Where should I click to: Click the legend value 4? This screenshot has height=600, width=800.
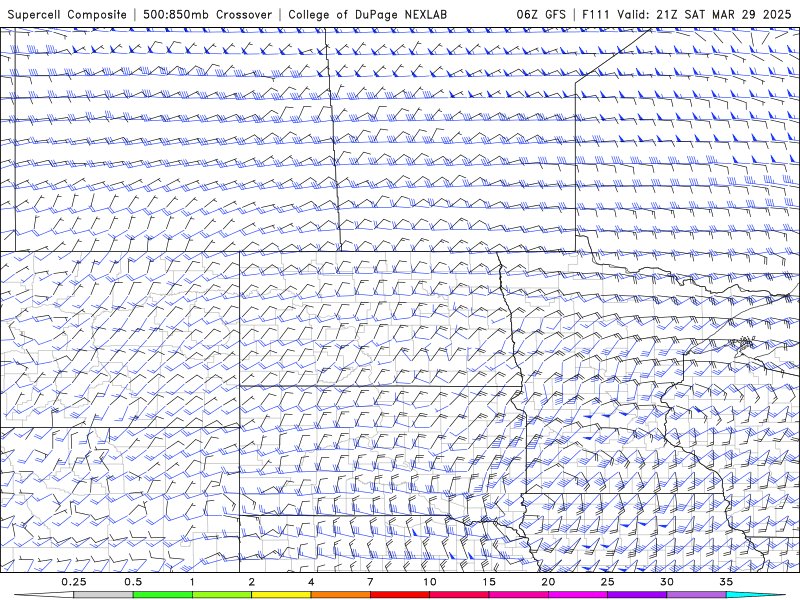(311, 582)
